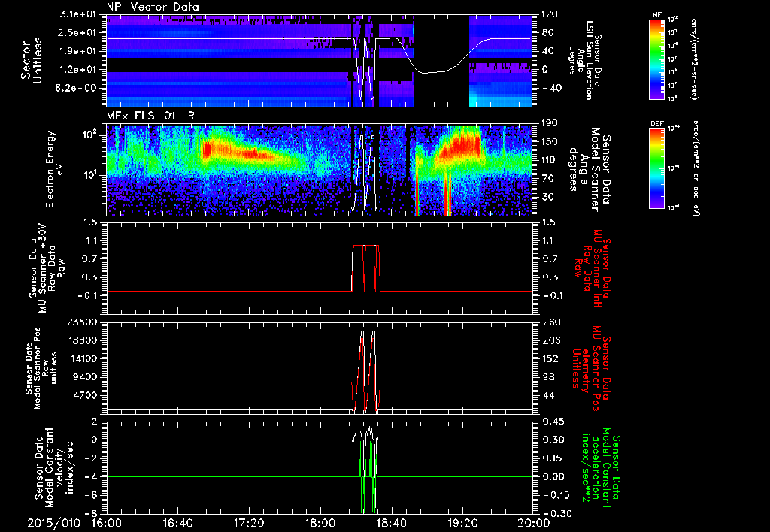
Task: Click the "ESH Sun Elevation Angle degree" label
Action: 587,60
